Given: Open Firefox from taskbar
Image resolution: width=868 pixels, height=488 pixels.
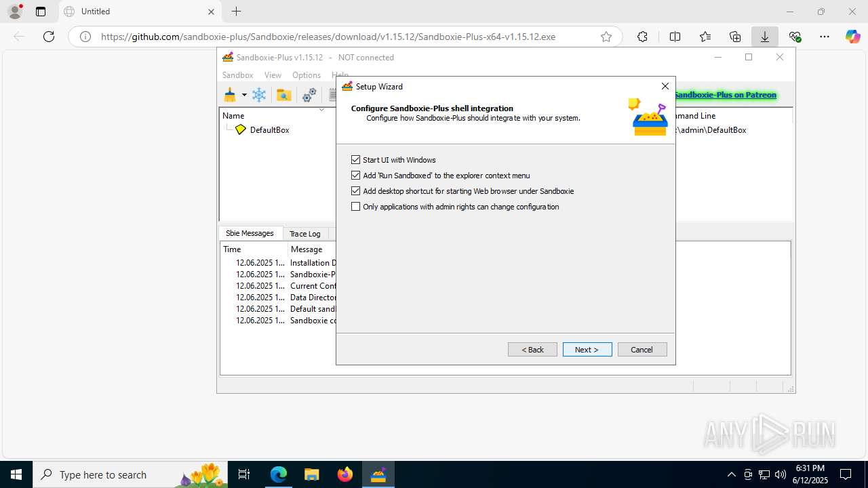Looking at the screenshot, I should (344, 474).
